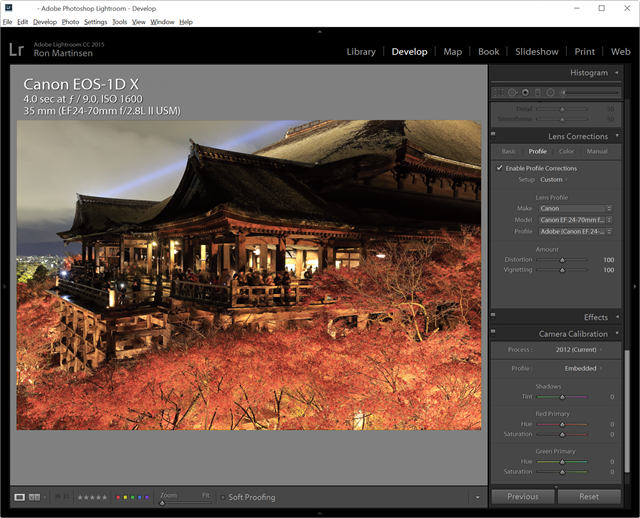
Task: Select the Graduated Filter tool
Action: click(538, 92)
